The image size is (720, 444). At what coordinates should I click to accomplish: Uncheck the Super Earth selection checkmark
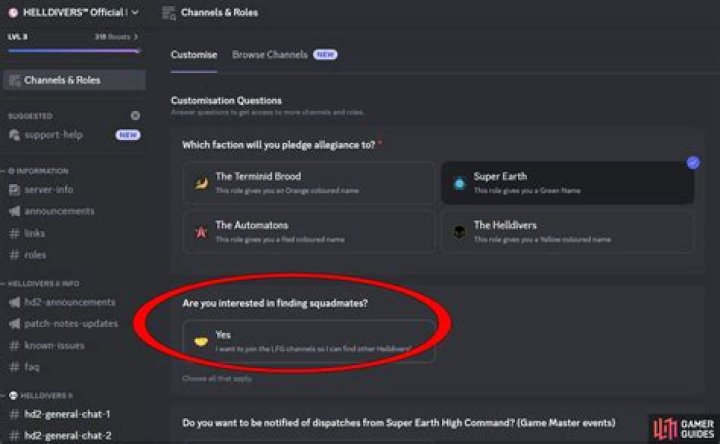[x=693, y=162]
